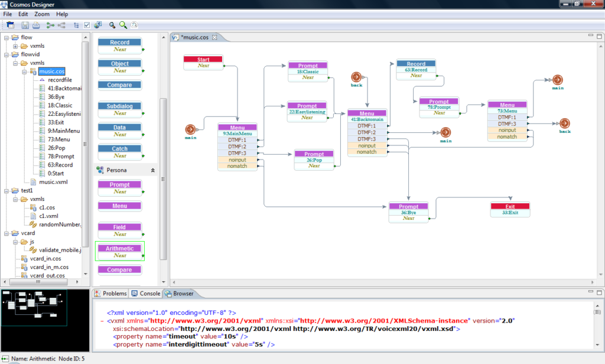
Task: Collapse the vxml element in XML view
Action: pyautogui.click(x=102, y=321)
